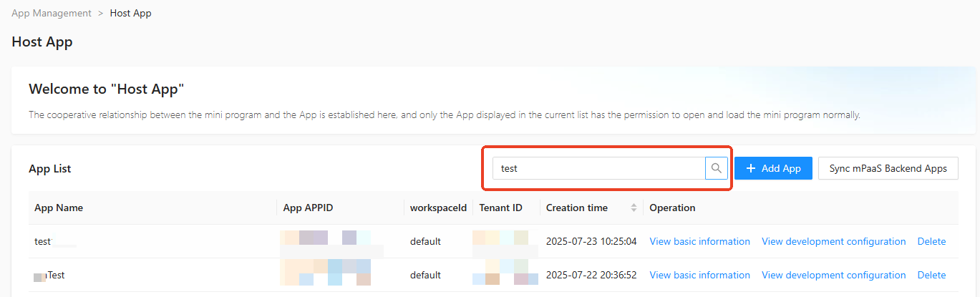The height and width of the screenshot is (297, 980).
Task: Click the Creation time column header
Action: (577, 208)
